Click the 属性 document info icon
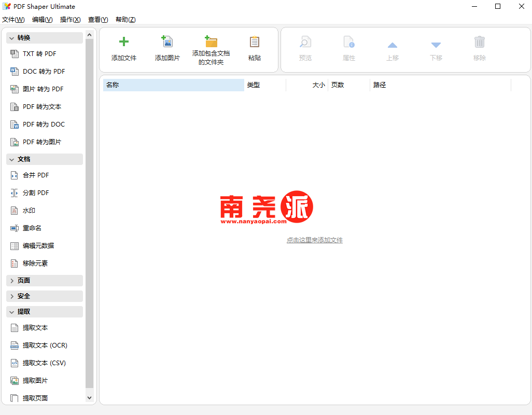532x415 pixels. tap(349, 41)
